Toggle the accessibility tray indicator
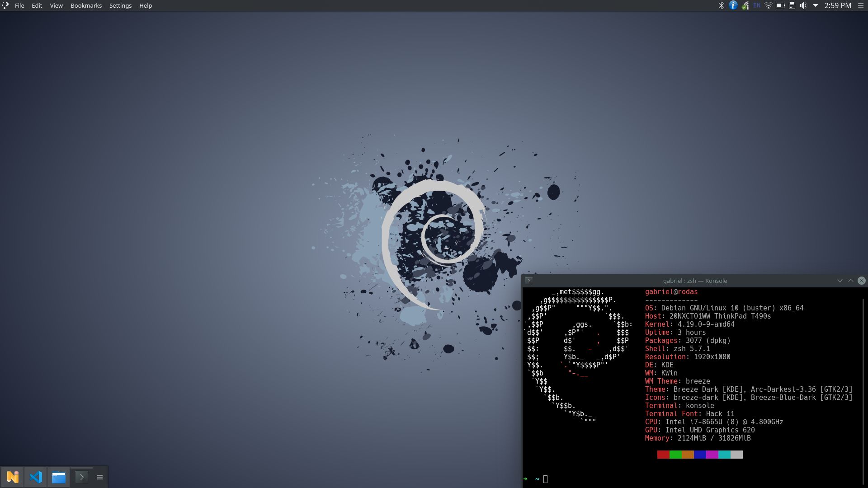Image resolution: width=868 pixels, height=488 pixels. (x=733, y=5)
